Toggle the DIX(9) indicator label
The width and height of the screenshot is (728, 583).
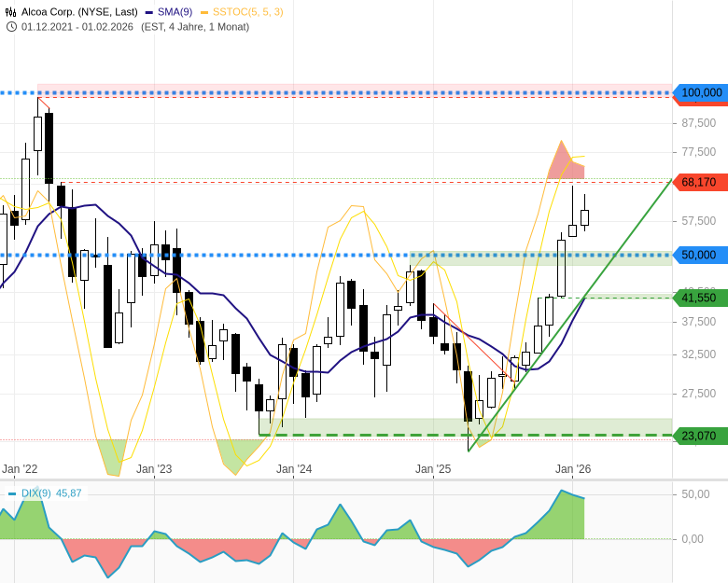point(36,493)
